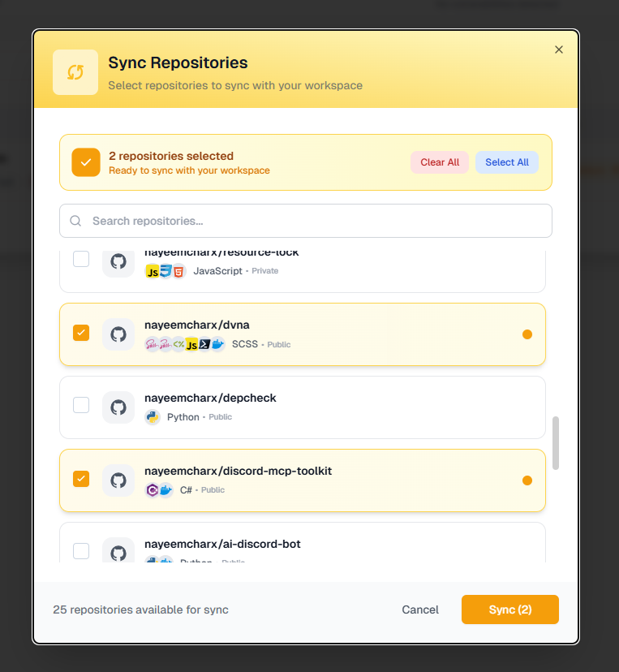The image size is (619, 672).
Task: Click the Python icon on the depcheck row
Action: coord(153,416)
